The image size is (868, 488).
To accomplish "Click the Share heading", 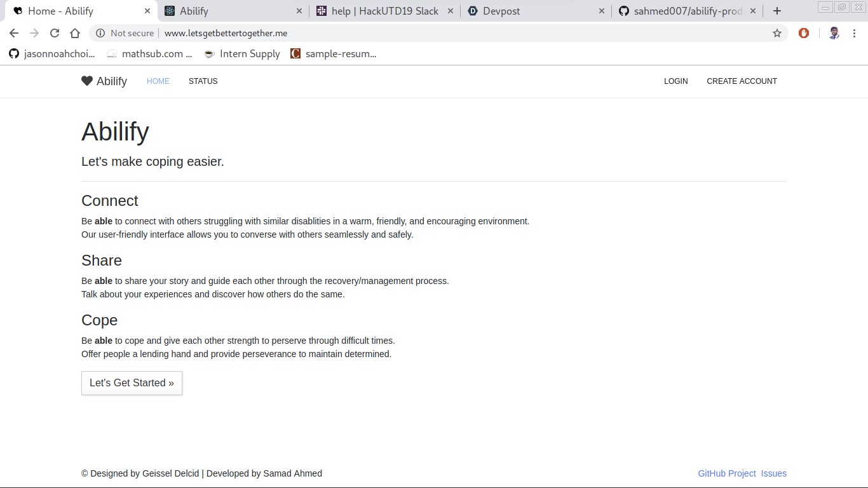I will tap(102, 261).
